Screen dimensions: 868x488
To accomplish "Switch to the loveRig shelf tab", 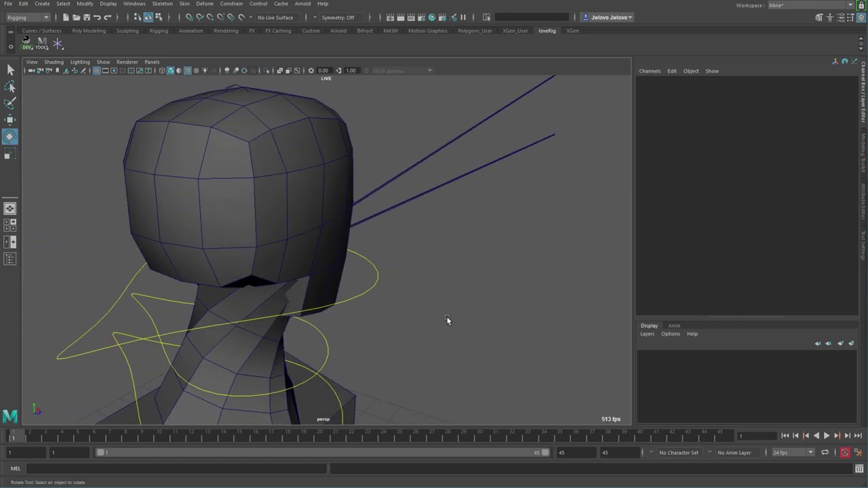I will pyautogui.click(x=547, y=30).
